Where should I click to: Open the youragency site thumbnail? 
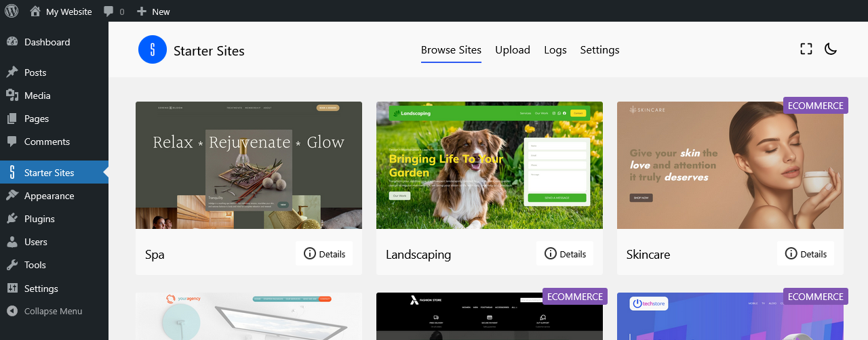(x=249, y=316)
